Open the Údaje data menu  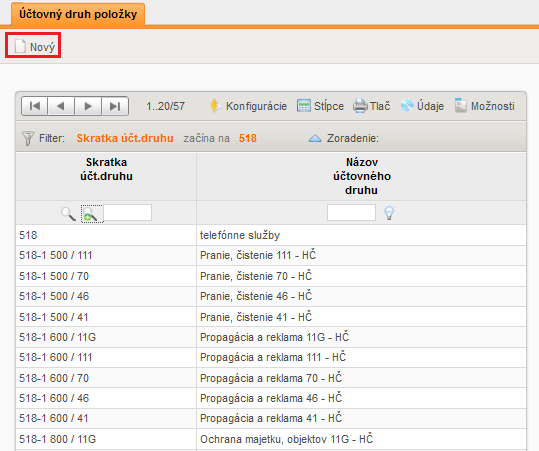422,106
